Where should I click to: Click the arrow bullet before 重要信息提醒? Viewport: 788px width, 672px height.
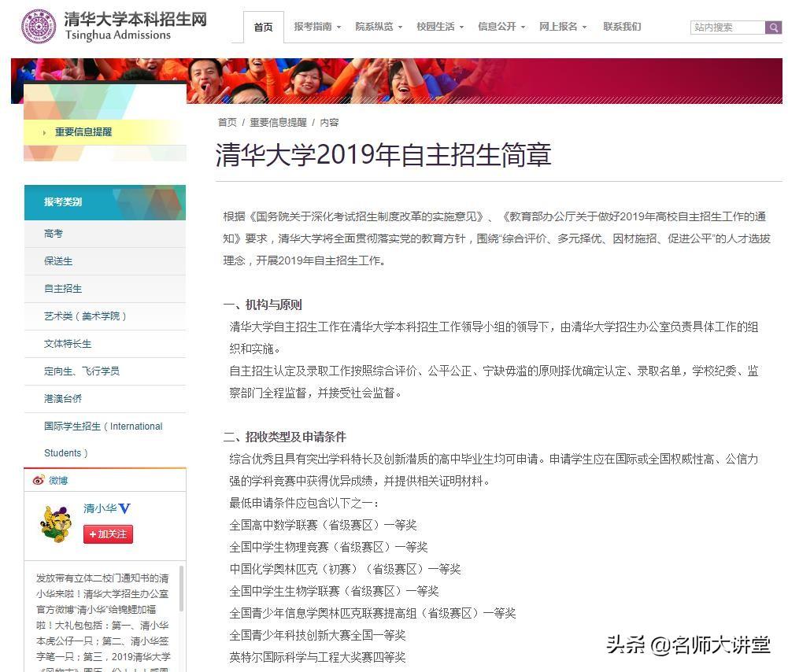45,133
